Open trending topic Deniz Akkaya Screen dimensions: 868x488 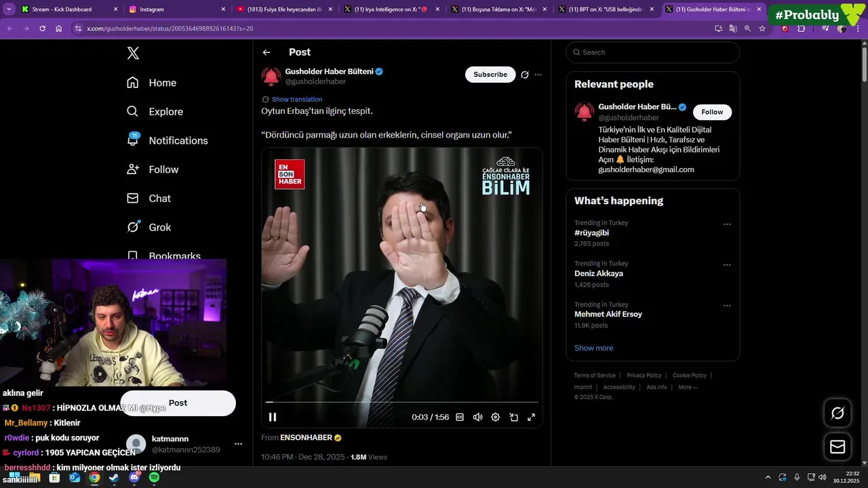(599, 273)
